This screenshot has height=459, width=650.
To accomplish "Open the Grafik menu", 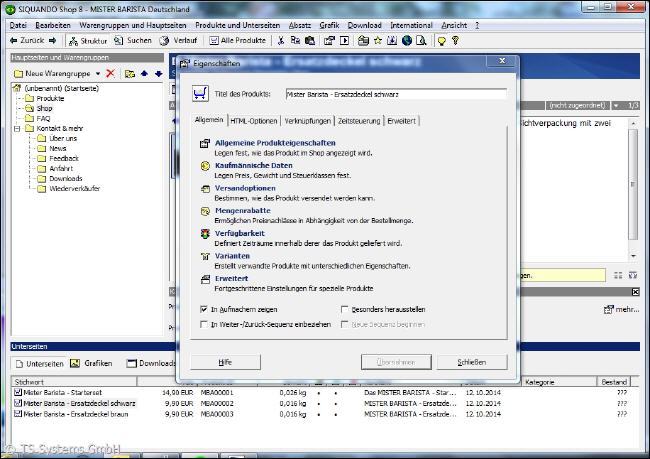I will (329, 25).
